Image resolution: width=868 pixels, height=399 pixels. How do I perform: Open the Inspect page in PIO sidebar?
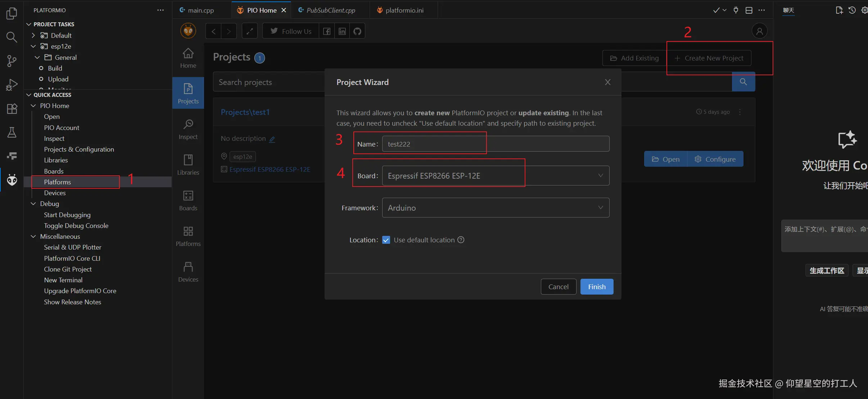coord(188,129)
